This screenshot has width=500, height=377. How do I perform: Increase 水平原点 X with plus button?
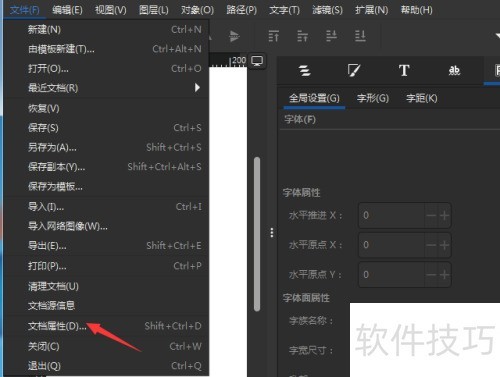click(x=444, y=245)
